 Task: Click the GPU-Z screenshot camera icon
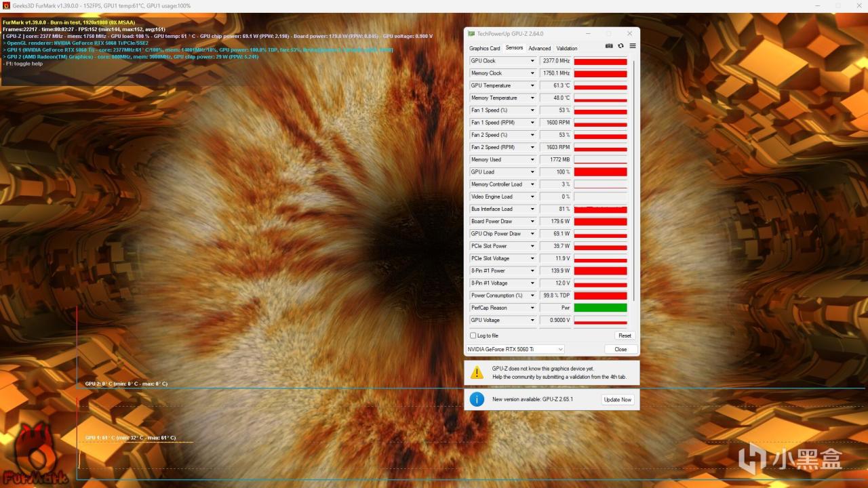pyautogui.click(x=609, y=46)
